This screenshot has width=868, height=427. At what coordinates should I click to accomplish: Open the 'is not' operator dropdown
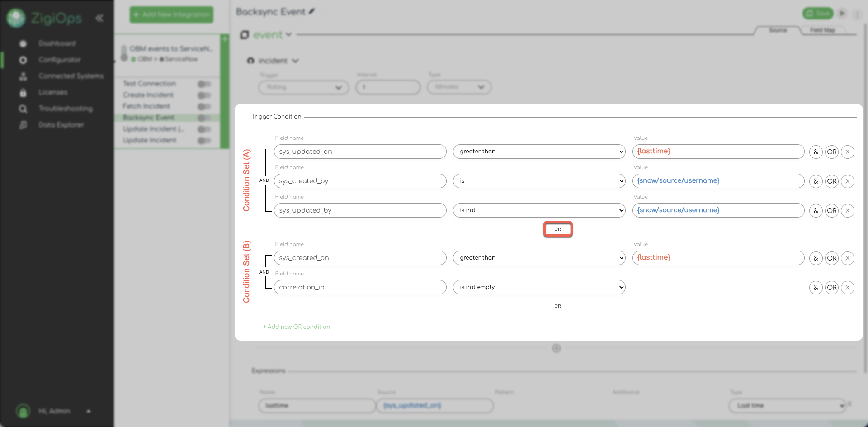click(539, 210)
